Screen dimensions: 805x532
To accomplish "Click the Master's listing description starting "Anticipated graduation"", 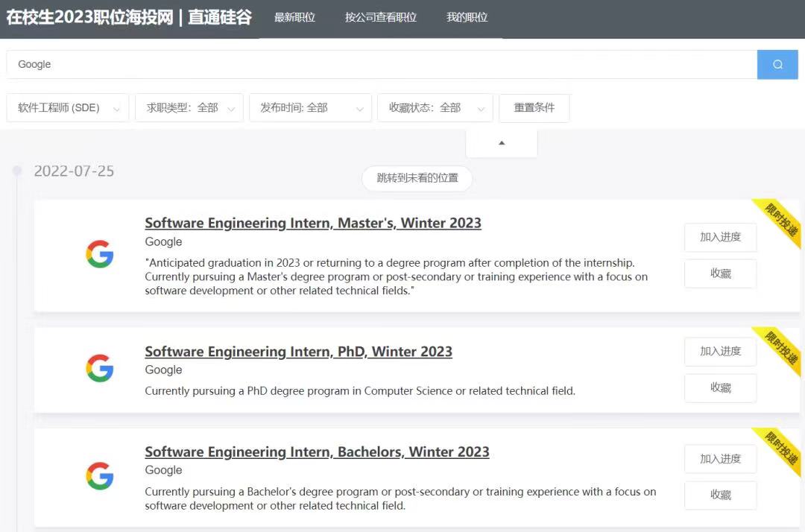I will 397,276.
